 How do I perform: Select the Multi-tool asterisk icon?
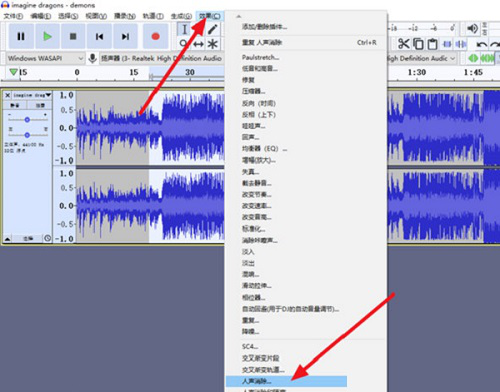pyautogui.click(x=213, y=44)
